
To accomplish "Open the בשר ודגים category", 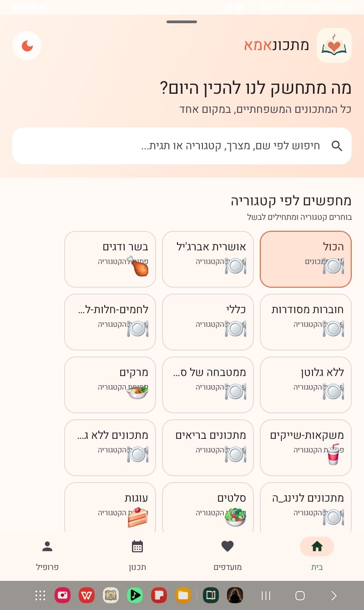I will click(110, 259).
